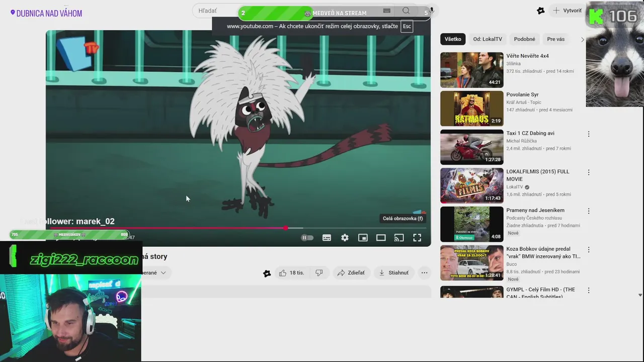This screenshot has height=362, width=644.
Task: Select the Podobné filter chip
Action: [x=525, y=39]
